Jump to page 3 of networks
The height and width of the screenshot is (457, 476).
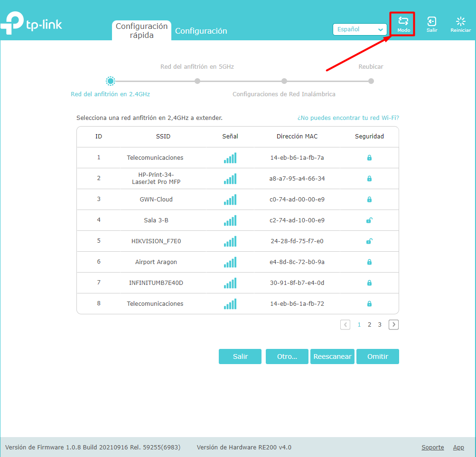[380, 324]
